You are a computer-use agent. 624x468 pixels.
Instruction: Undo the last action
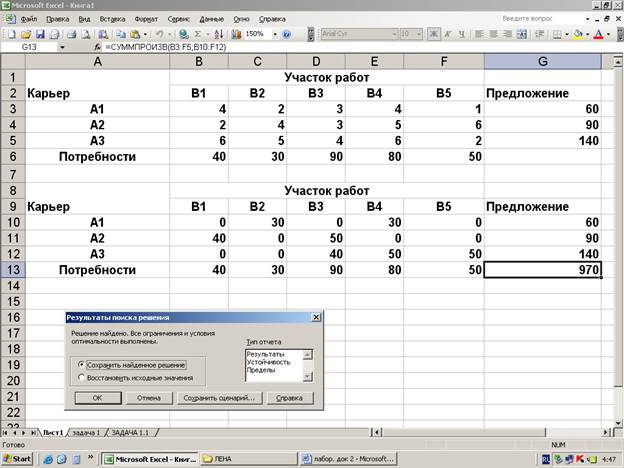159,35
